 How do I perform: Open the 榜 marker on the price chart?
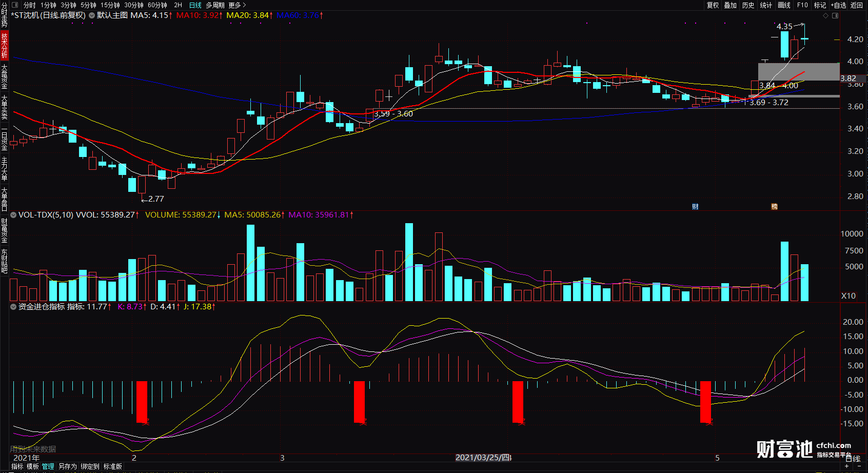point(774,207)
